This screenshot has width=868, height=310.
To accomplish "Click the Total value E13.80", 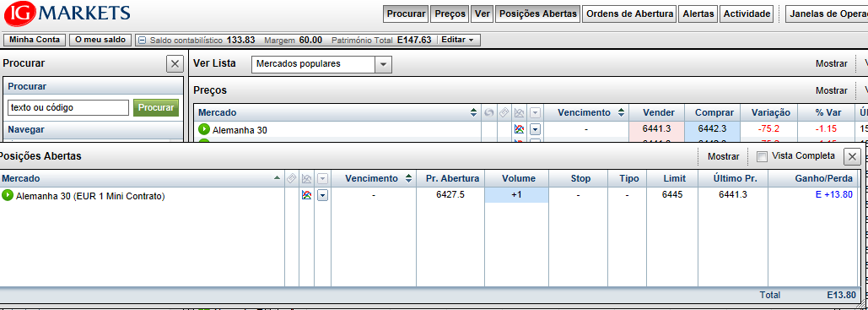I will [842, 295].
